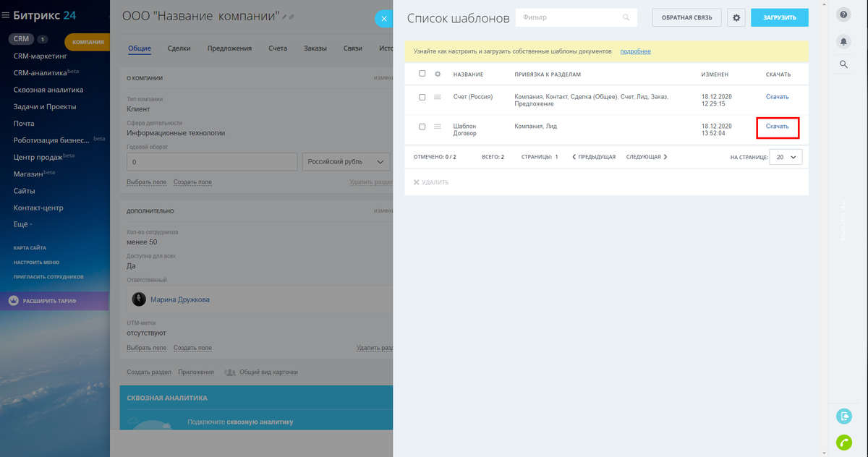The height and width of the screenshot is (457, 868).
Task: Open Контакт-центр in left menu
Action: coord(38,208)
